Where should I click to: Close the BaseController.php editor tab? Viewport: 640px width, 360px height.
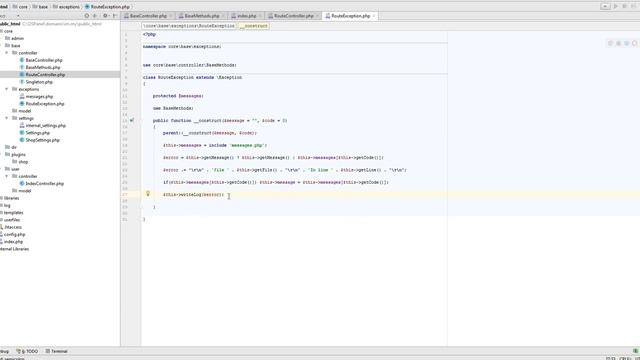pyautogui.click(x=171, y=16)
